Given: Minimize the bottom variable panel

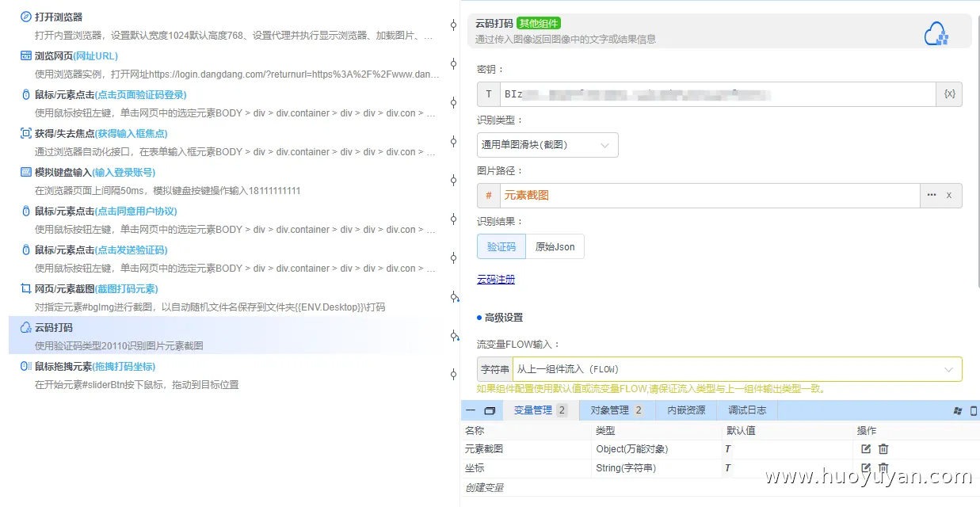Looking at the screenshot, I should click(471, 410).
